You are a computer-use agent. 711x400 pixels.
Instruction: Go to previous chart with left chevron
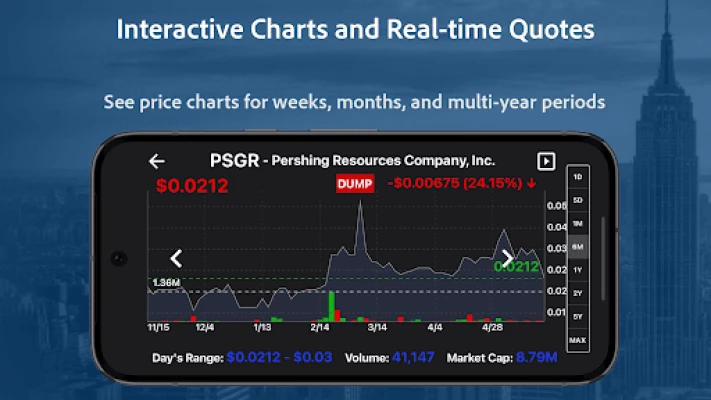pyautogui.click(x=177, y=259)
